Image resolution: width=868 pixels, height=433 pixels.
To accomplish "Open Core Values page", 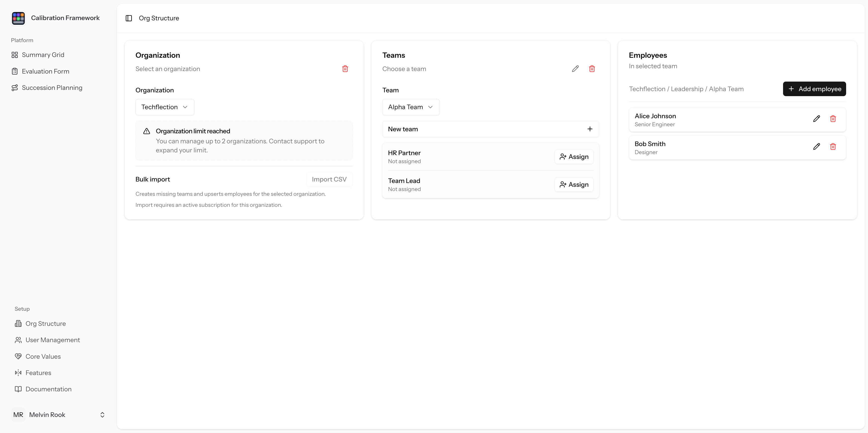I will tap(43, 357).
